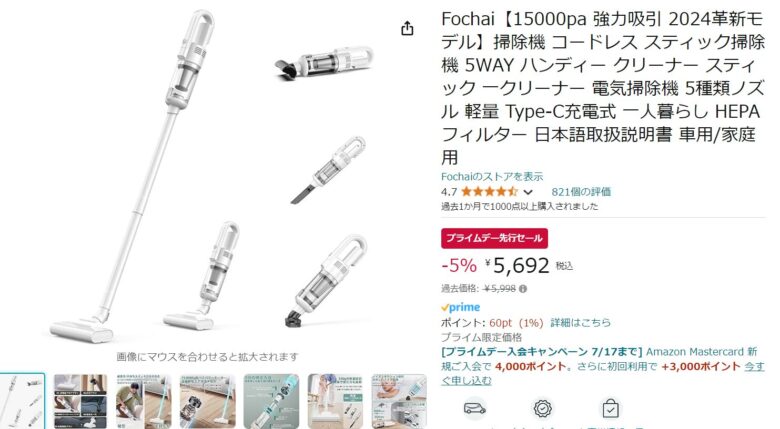
Task: Click the 詳細はこちら points details link
Action: (x=581, y=322)
